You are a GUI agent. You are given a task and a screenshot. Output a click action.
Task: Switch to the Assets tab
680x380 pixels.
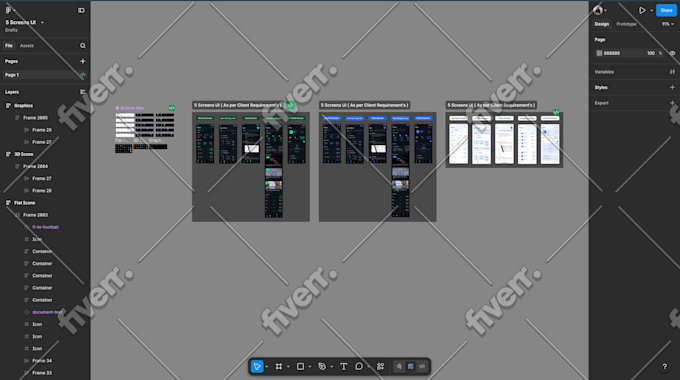tap(26, 46)
